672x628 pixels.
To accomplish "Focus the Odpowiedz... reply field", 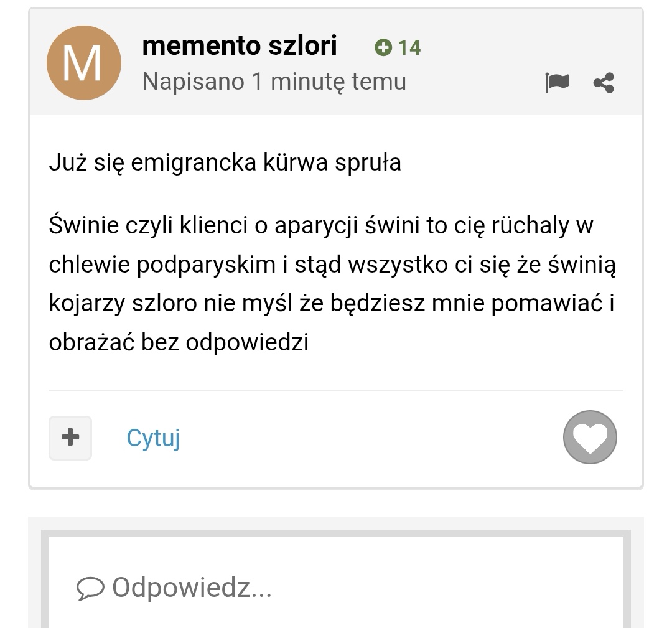I will click(x=336, y=587).
